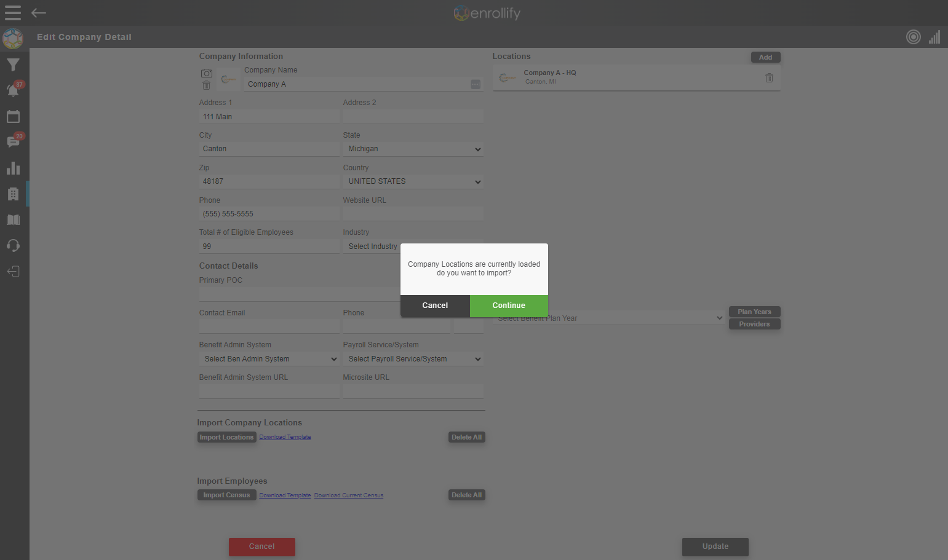Click the Add location button
Image resolution: width=948 pixels, height=560 pixels.
point(766,57)
